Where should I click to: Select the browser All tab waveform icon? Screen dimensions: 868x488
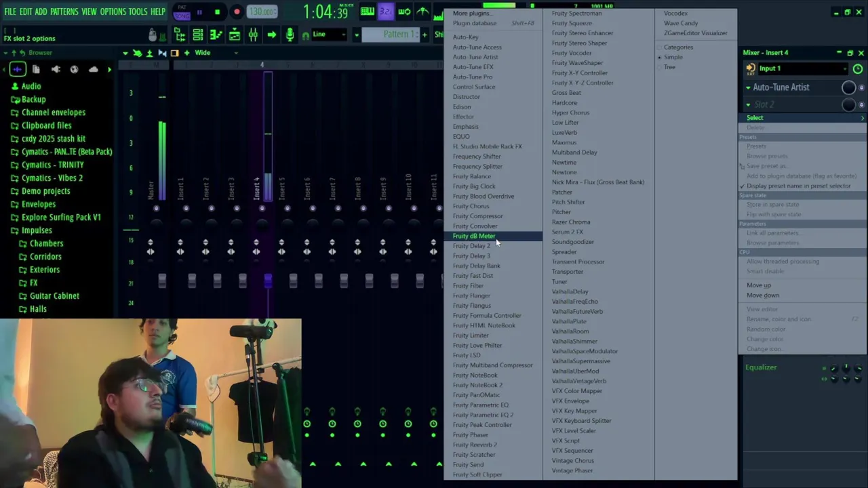[x=18, y=69]
